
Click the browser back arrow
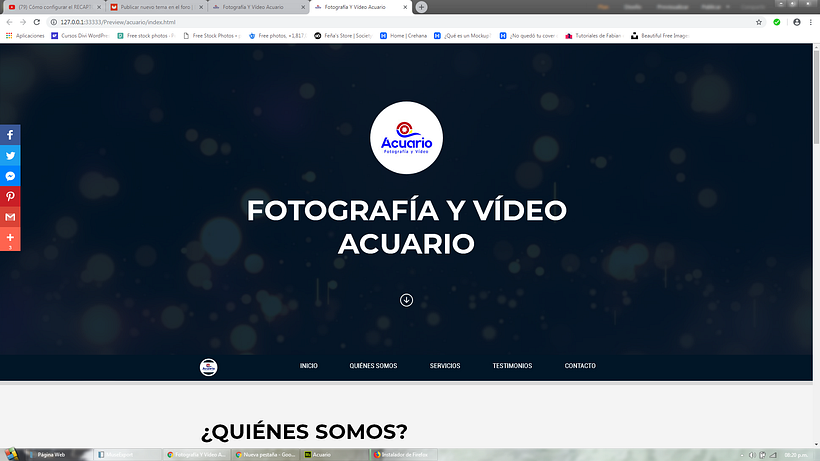coord(9,22)
